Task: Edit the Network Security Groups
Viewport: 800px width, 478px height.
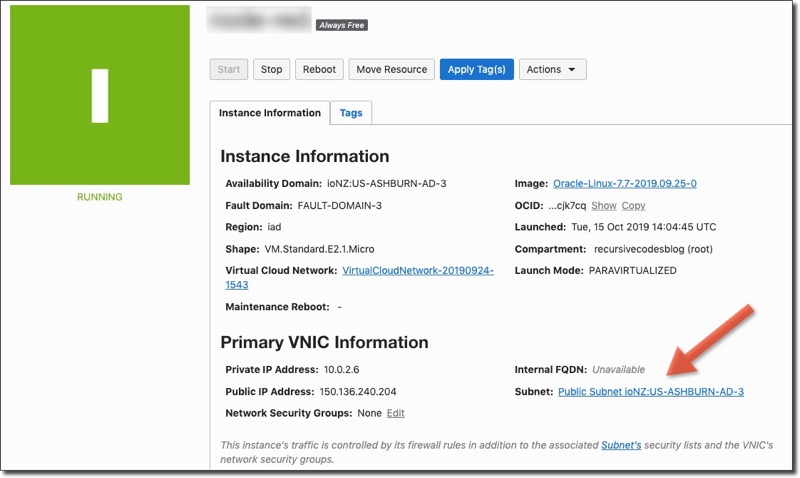Action: pyautogui.click(x=395, y=413)
